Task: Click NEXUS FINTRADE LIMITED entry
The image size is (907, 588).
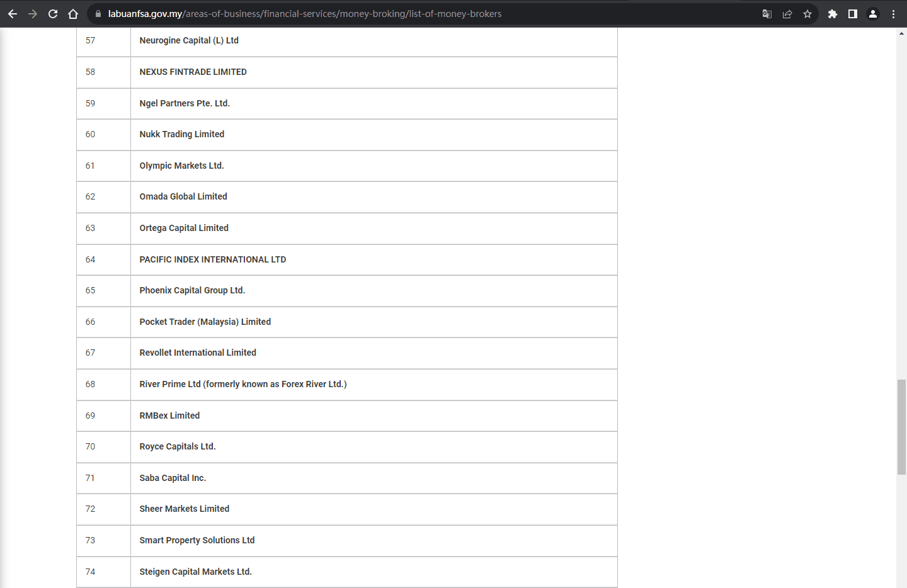Action: (x=193, y=72)
